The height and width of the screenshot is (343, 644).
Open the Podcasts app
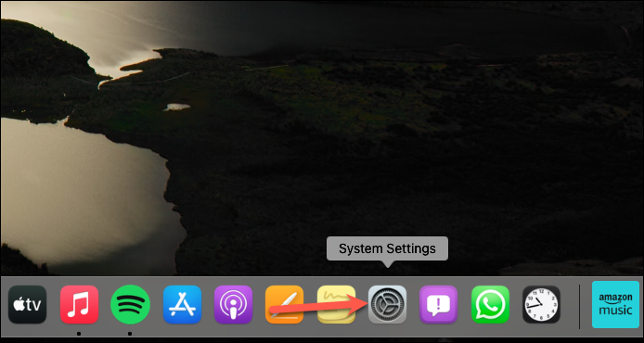pyautogui.click(x=233, y=304)
